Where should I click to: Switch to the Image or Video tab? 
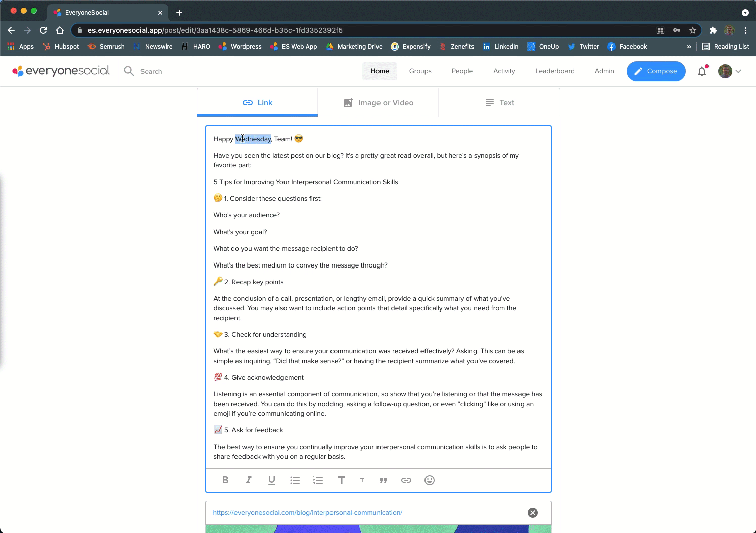(x=378, y=103)
